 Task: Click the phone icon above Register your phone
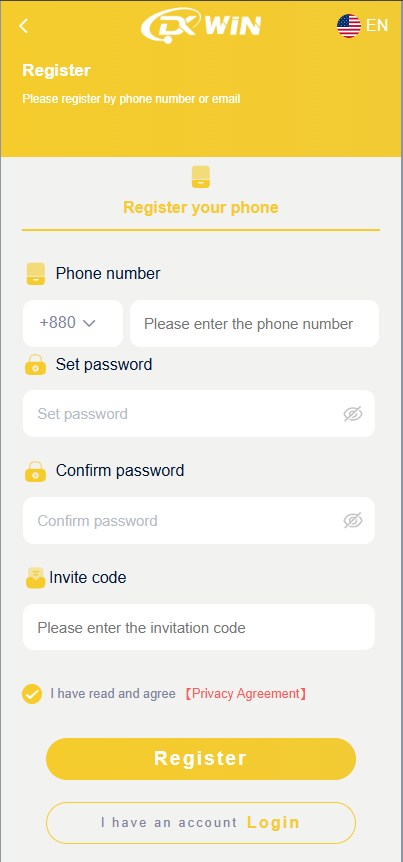pos(201,177)
